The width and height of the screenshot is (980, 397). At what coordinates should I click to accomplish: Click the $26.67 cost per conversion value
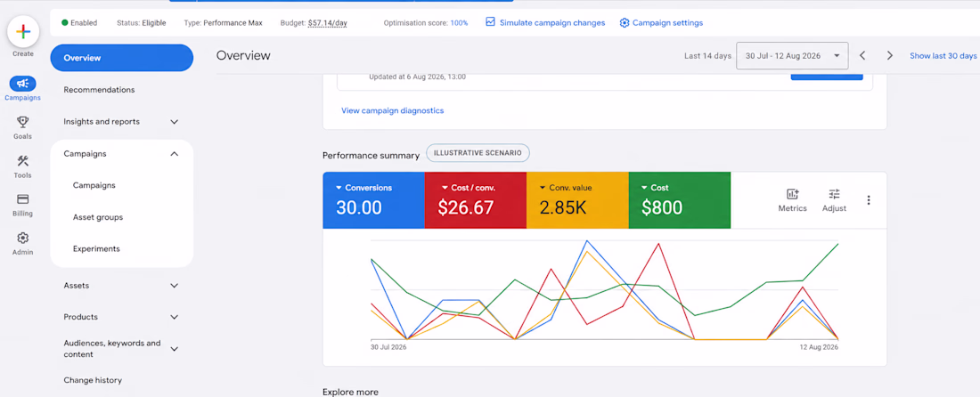466,208
